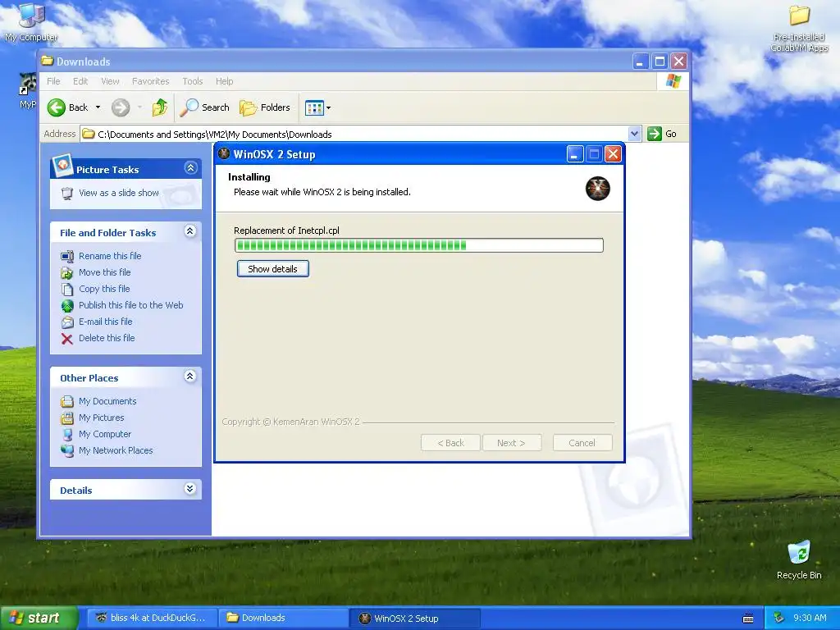Open the Start menu
Image resolution: width=840 pixels, height=630 pixels.
click(x=38, y=618)
